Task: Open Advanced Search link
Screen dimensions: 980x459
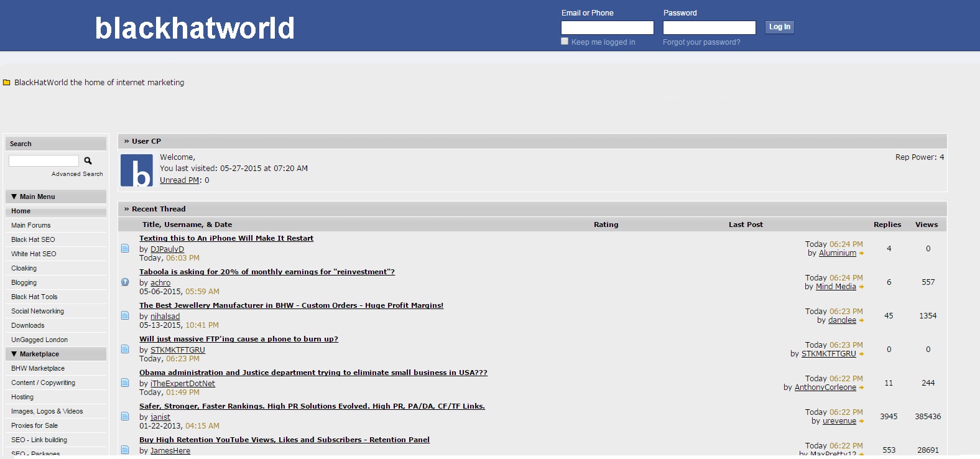Action: click(x=77, y=174)
